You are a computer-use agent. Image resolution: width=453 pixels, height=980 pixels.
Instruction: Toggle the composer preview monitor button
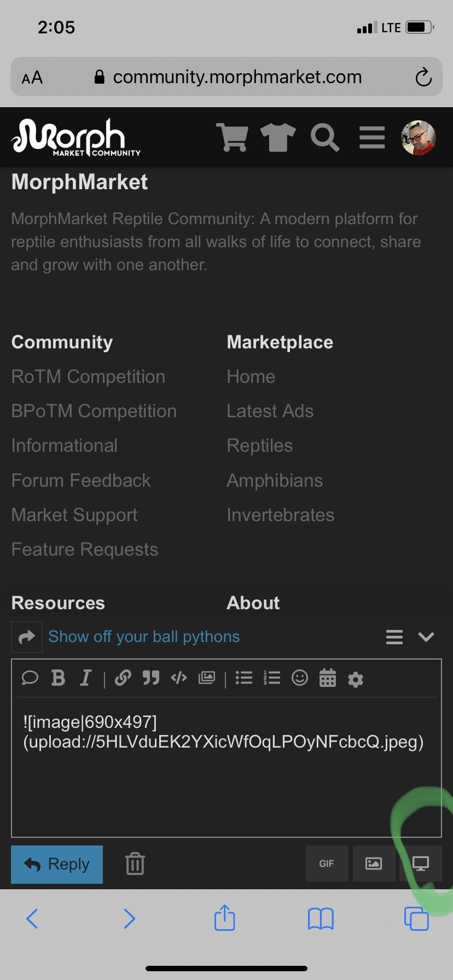pos(421,864)
